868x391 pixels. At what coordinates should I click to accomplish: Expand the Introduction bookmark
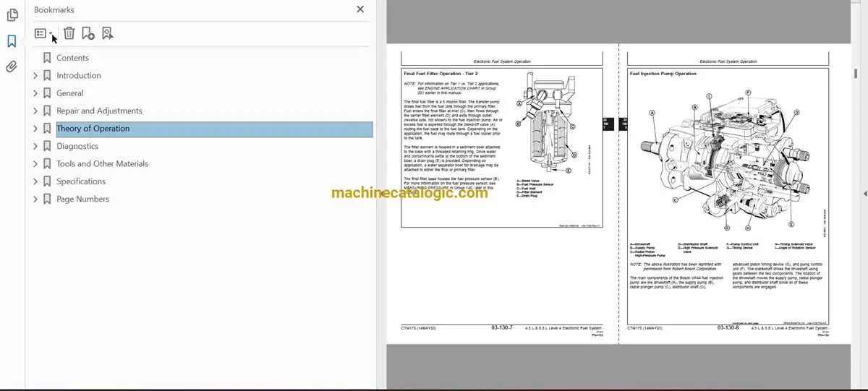(x=35, y=75)
